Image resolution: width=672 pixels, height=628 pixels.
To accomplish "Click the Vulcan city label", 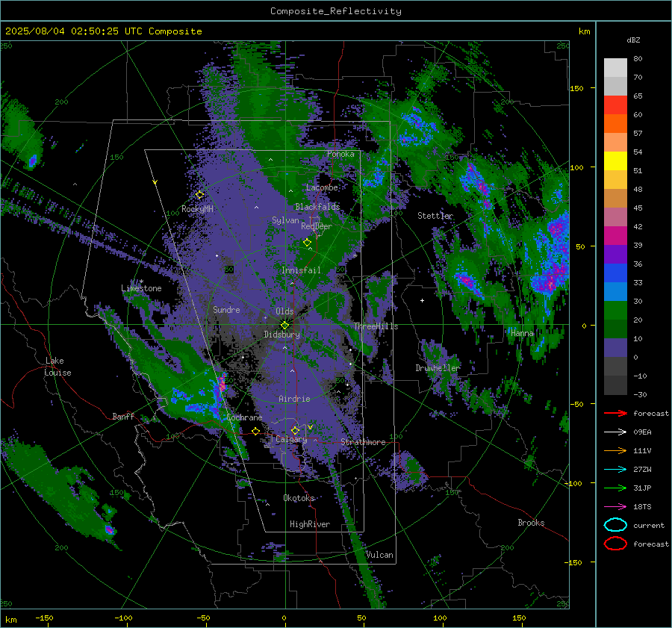I will (379, 555).
